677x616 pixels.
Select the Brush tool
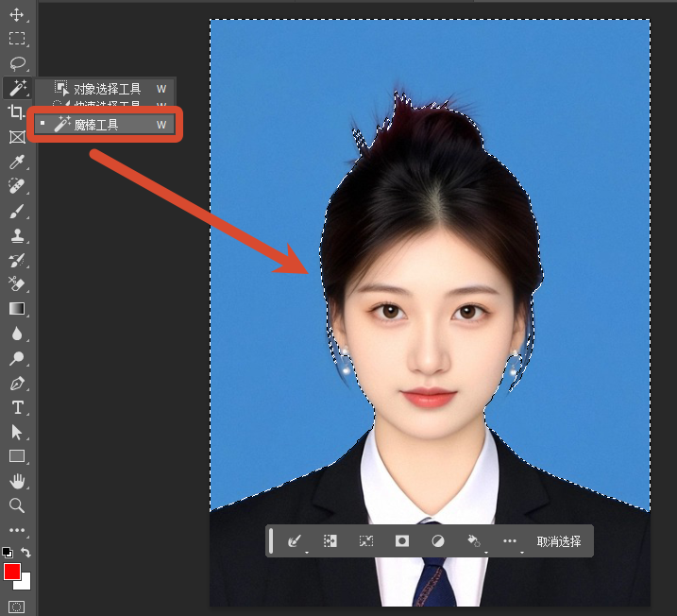point(17,212)
